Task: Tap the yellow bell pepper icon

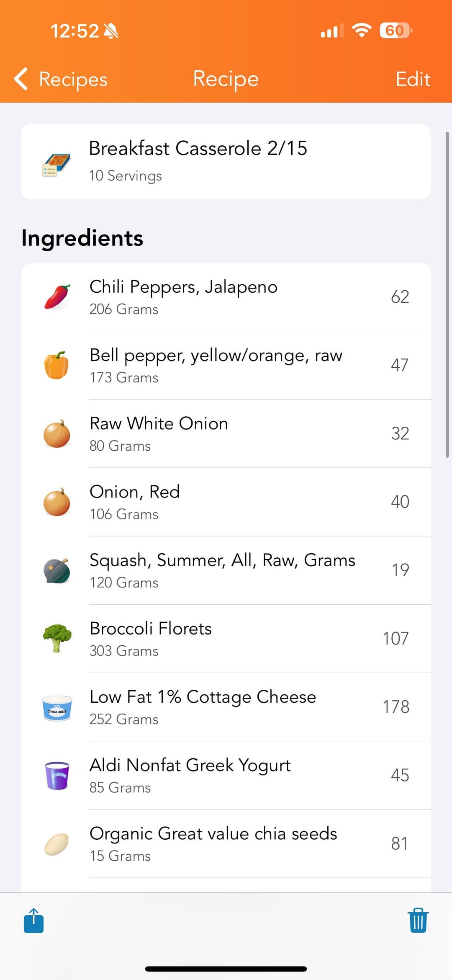Action: (x=56, y=365)
